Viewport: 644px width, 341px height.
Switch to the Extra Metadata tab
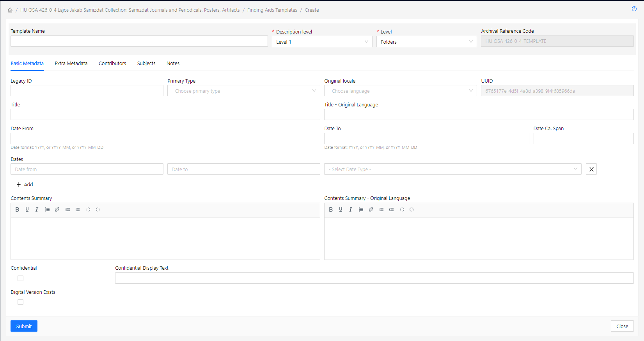click(x=71, y=64)
